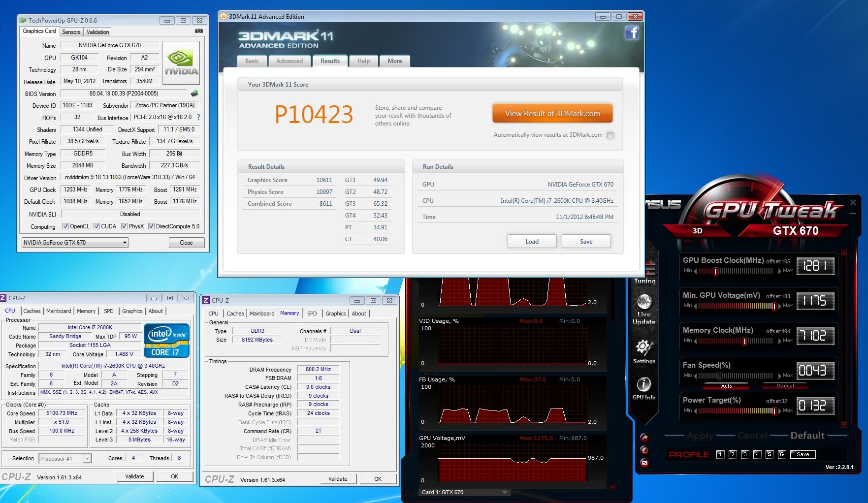
Task: Toggle the PhysX checkbox in GPU-Z
Action: [124, 226]
